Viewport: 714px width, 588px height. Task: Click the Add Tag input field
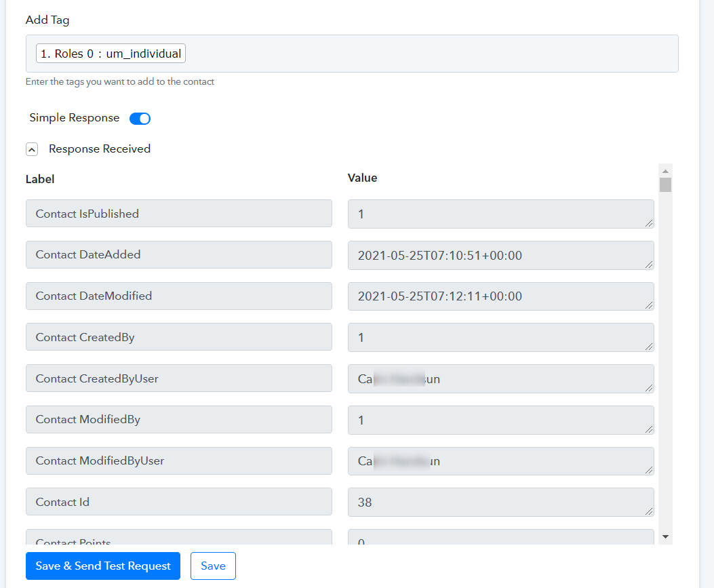coord(352,54)
